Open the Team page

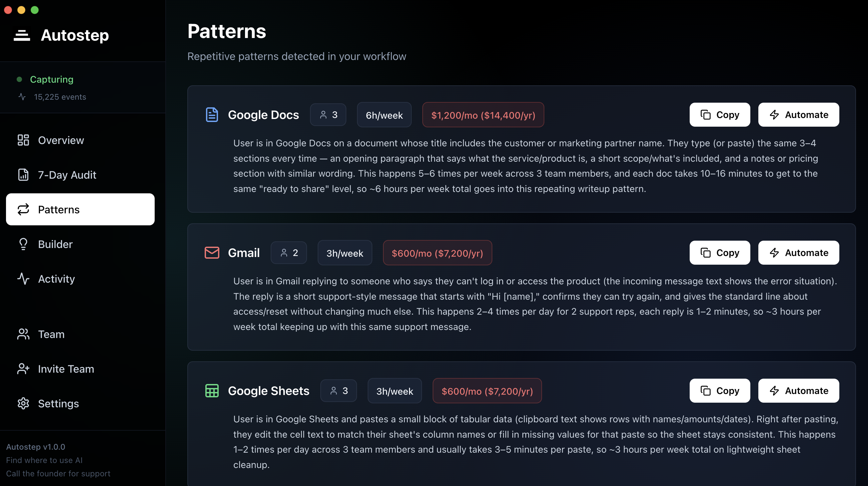click(x=51, y=334)
